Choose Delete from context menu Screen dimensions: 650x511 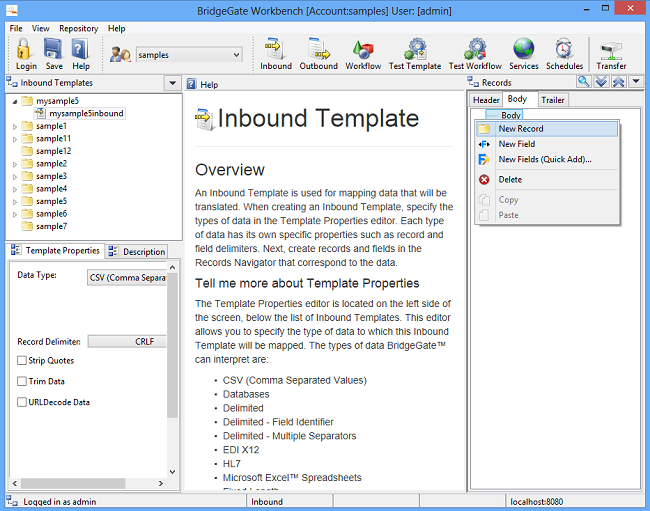click(x=546, y=179)
